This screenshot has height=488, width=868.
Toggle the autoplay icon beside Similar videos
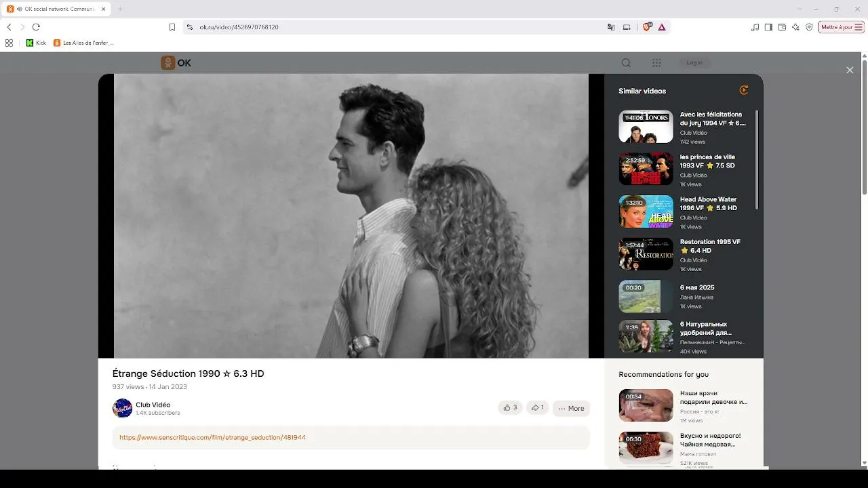pos(744,90)
